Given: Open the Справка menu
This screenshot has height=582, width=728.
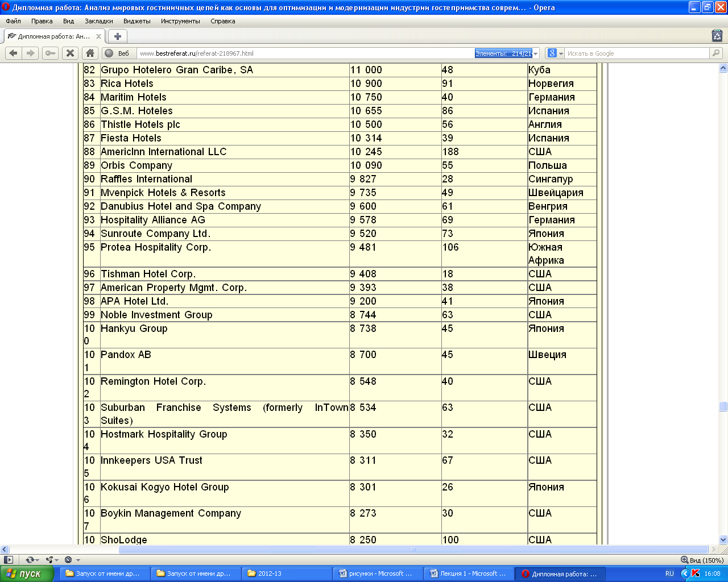Looking at the screenshot, I should (x=223, y=21).
